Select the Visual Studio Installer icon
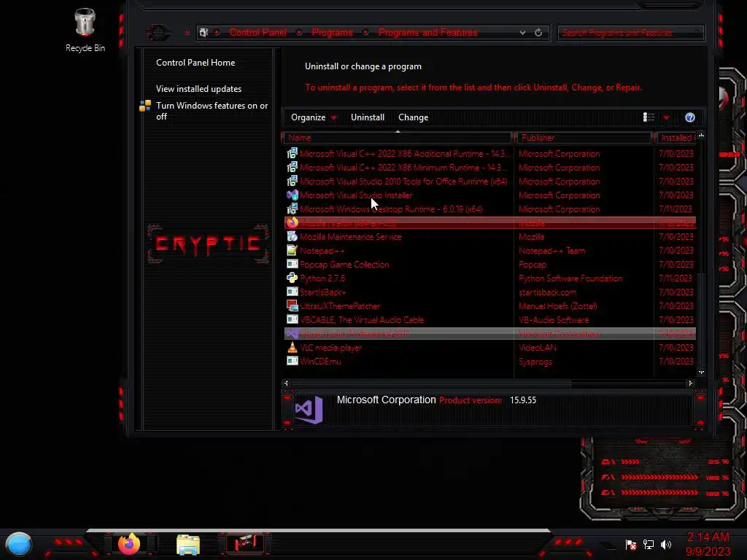 292,195
